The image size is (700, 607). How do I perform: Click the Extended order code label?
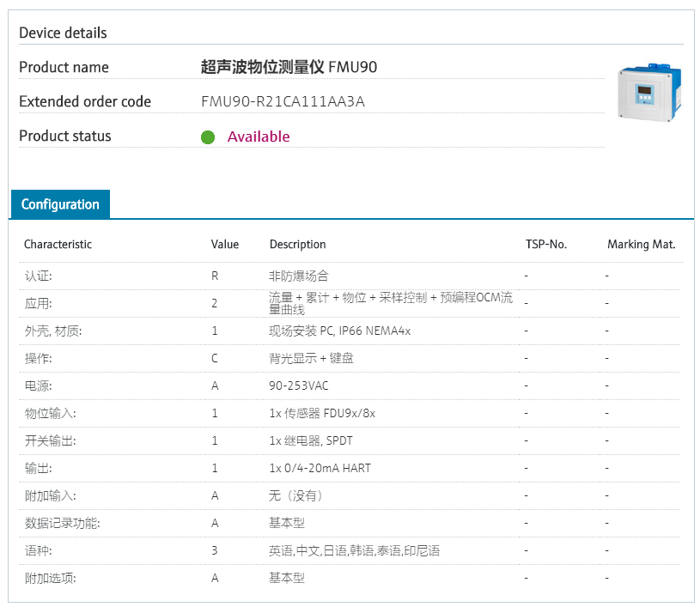[x=85, y=102]
